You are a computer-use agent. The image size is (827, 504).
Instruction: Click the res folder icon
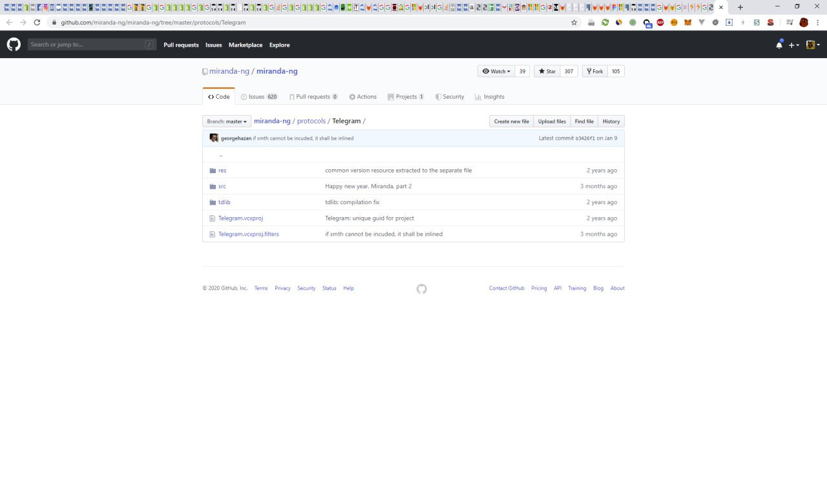pos(213,171)
